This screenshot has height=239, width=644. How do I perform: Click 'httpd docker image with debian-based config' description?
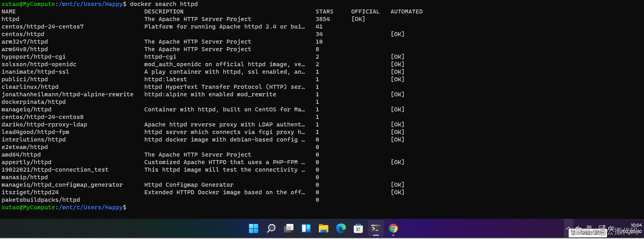click(x=224, y=140)
